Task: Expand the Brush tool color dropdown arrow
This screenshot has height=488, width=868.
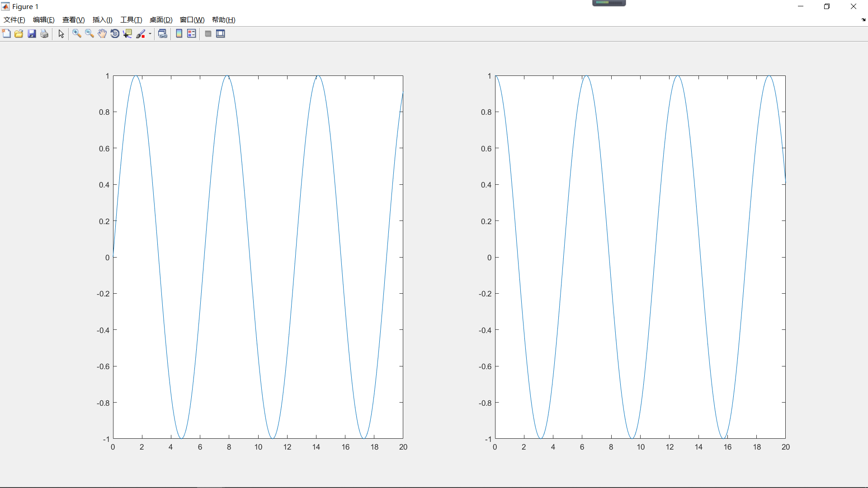Action: pos(150,34)
